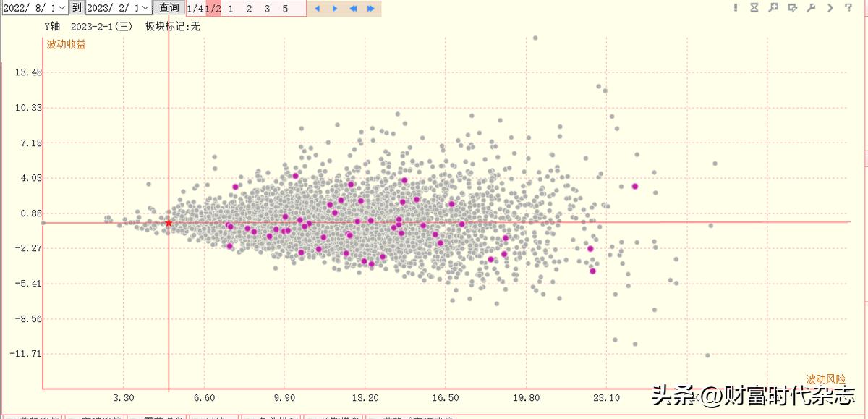Viewport: 868px width, 419px height.
Task: Open the wrench settings icon
Action: click(x=811, y=8)
